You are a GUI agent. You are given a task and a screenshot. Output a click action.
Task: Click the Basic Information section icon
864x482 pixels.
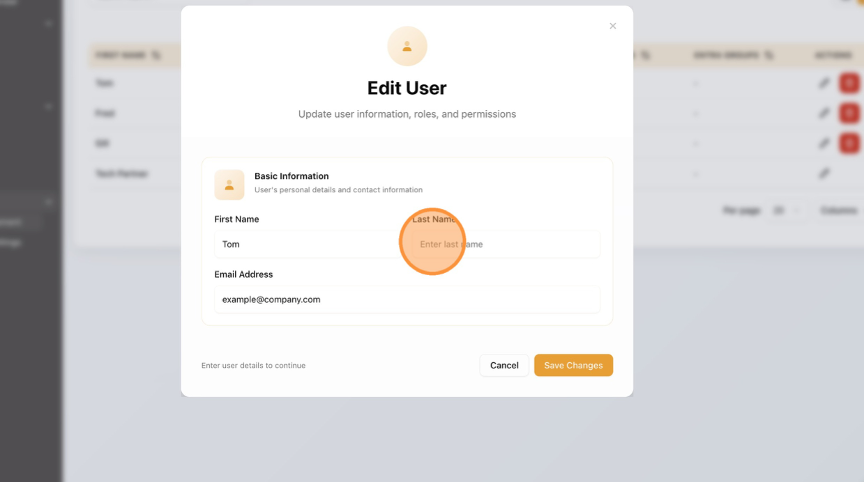point(229,185)
